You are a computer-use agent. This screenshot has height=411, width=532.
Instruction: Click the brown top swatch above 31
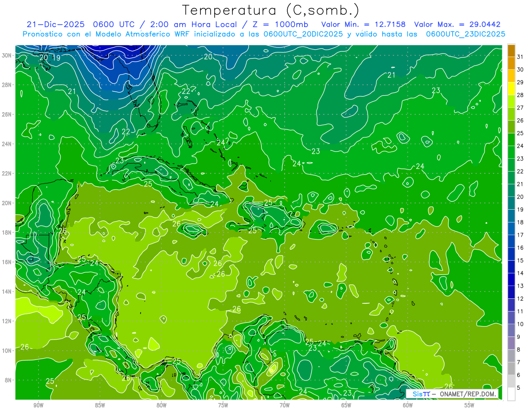pyautogui.click(x=511, y=50)
